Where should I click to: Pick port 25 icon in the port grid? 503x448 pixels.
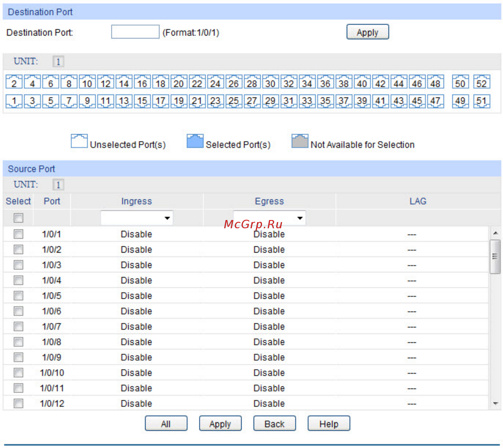(x=234, y=101)
